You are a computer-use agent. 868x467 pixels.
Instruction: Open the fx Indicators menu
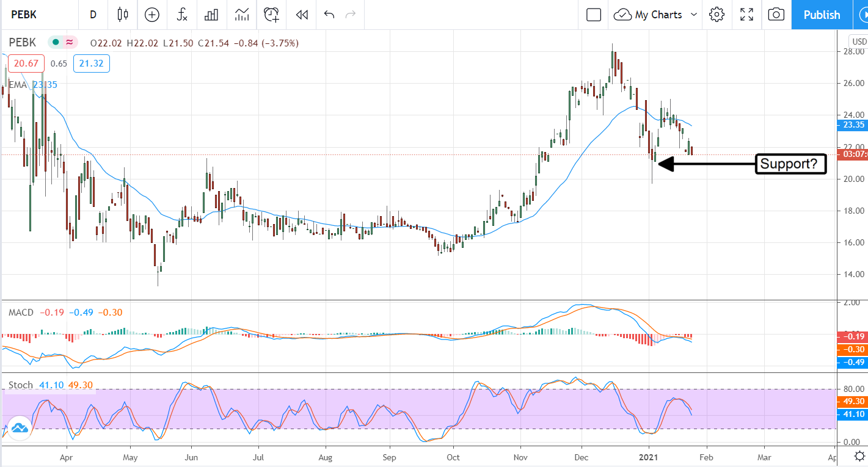pos(181,15)
